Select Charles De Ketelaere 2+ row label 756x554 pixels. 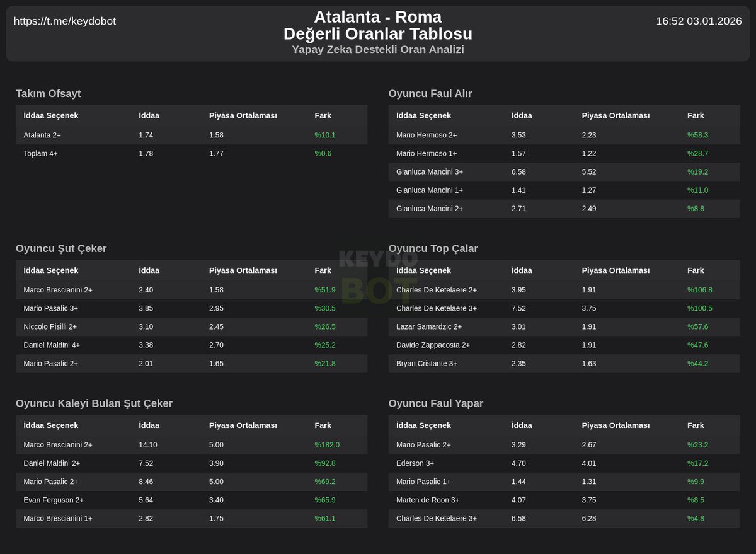[437, 290]
